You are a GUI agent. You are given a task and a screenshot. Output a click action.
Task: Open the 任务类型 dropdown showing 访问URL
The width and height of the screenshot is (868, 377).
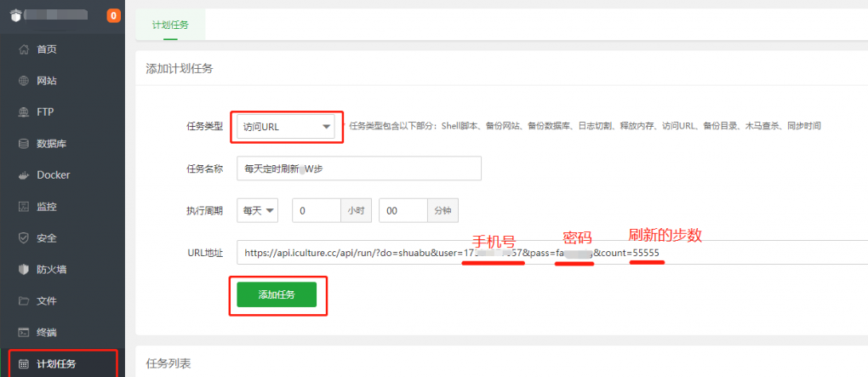(286, 127)
